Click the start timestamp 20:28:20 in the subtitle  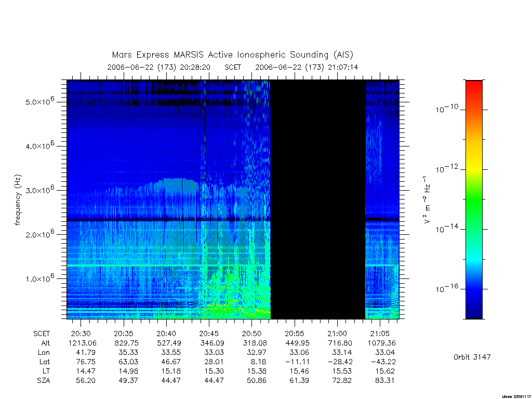(195, 67)
